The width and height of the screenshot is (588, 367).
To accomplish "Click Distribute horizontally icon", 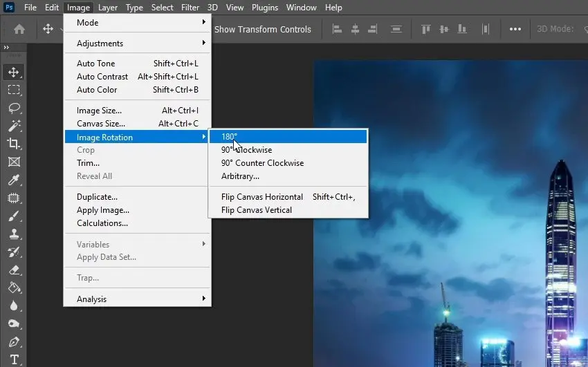I will tap(486, 29).
